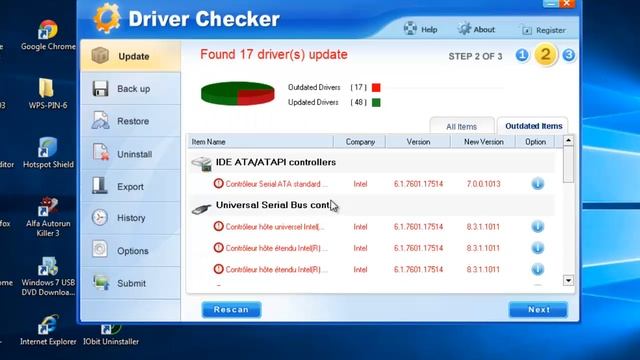Image resolution: width=640 pixels, height=360 pixels.
Task: Open the History section
Action: pyautogui.click(x=131, y=218)
